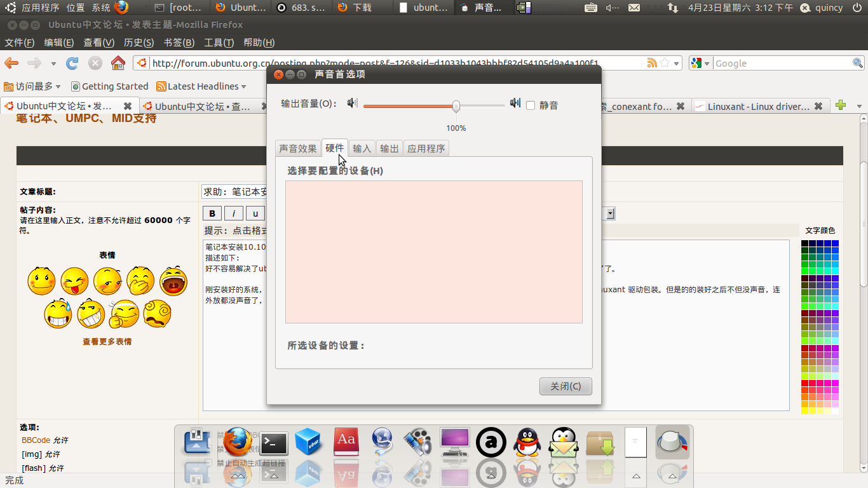
Task: Open the black circled 'a' dock icon
Action: 491,442
